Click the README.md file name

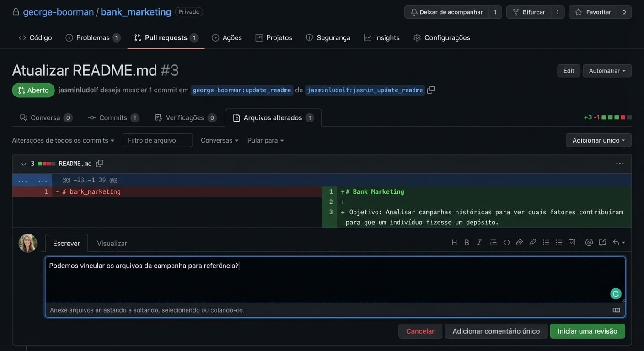pos(75,164)
